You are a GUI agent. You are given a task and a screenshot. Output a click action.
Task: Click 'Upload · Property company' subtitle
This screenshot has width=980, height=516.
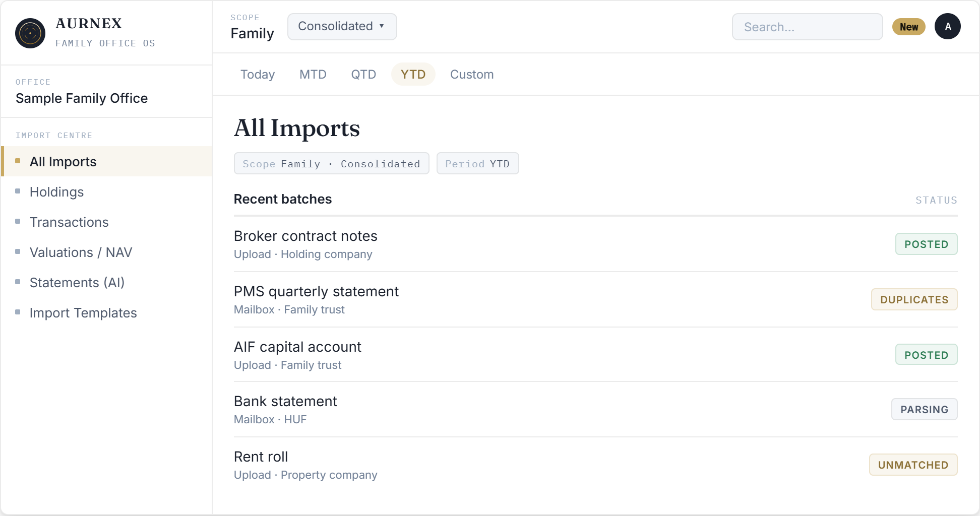click(x=305, y=475)
